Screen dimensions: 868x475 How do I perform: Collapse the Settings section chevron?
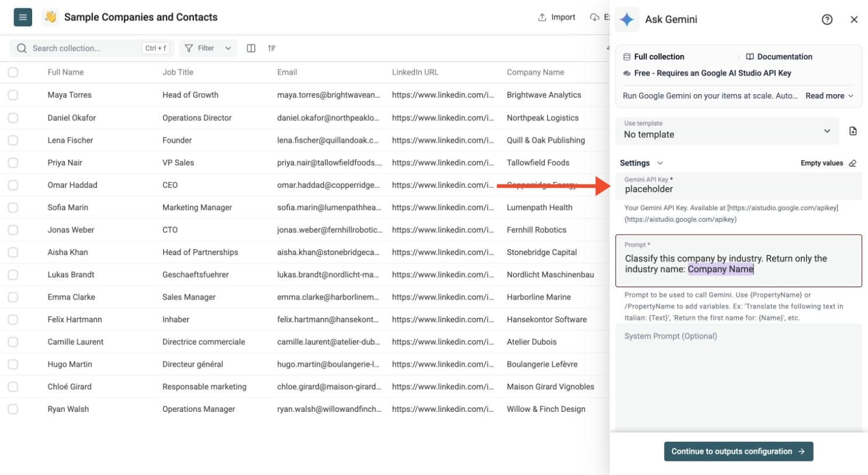coord(660,163)
